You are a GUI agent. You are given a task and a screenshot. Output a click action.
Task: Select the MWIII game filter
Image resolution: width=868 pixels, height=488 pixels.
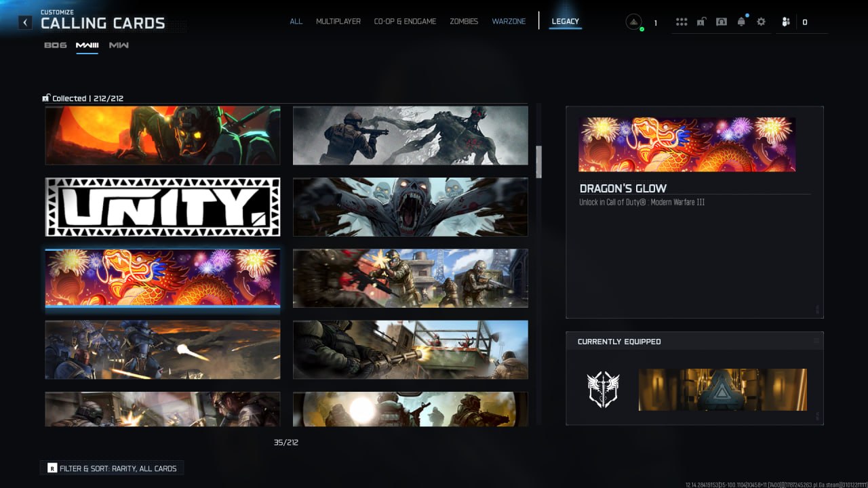87,45
